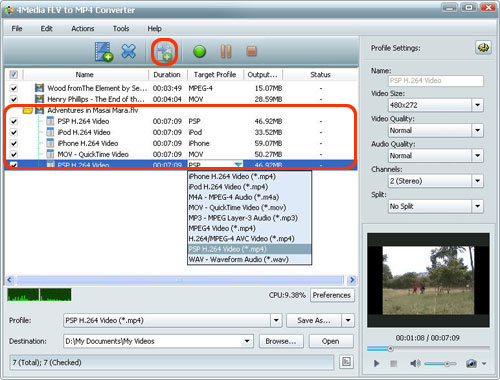Open the Video Quality dropdown
Image resolution: width=500 pixels, height=380 pixels.
[478, 130]
